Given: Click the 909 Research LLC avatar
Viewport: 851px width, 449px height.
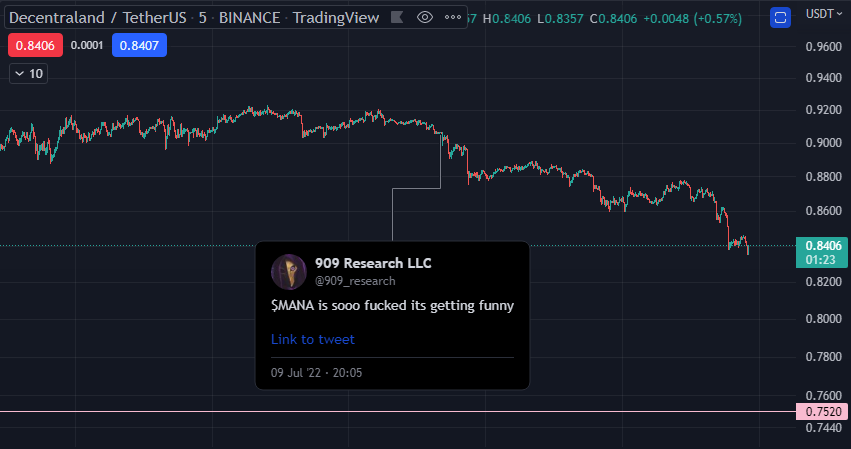Looking at the screenshot, I should pyautogui.click(x=289, y=271).
